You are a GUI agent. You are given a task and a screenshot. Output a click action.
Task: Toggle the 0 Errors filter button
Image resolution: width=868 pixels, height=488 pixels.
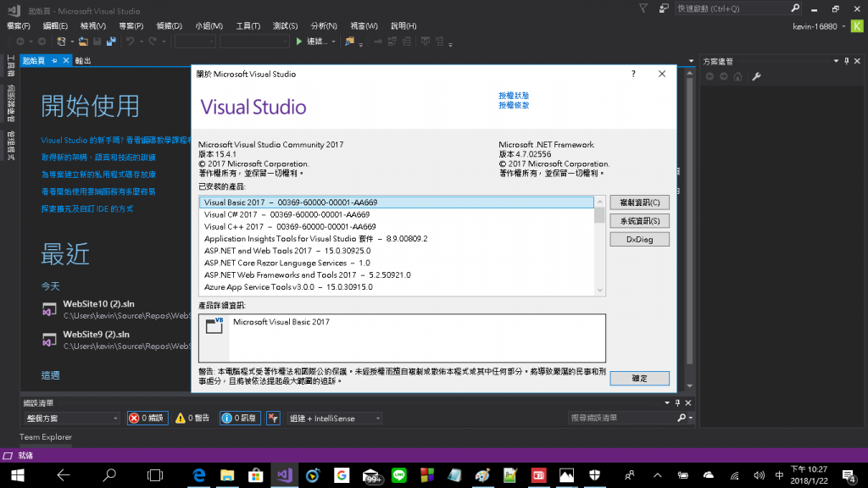click(147, 419)
